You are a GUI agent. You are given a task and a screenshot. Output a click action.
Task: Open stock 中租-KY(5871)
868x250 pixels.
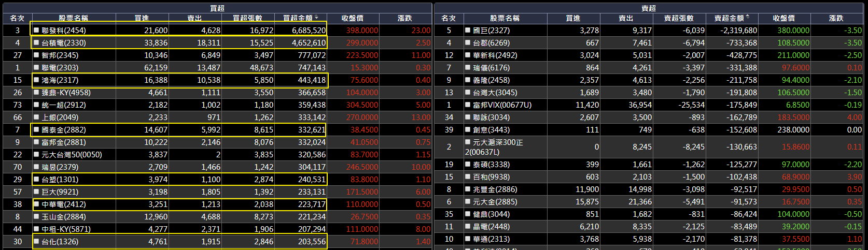click(x=66, y=229)
